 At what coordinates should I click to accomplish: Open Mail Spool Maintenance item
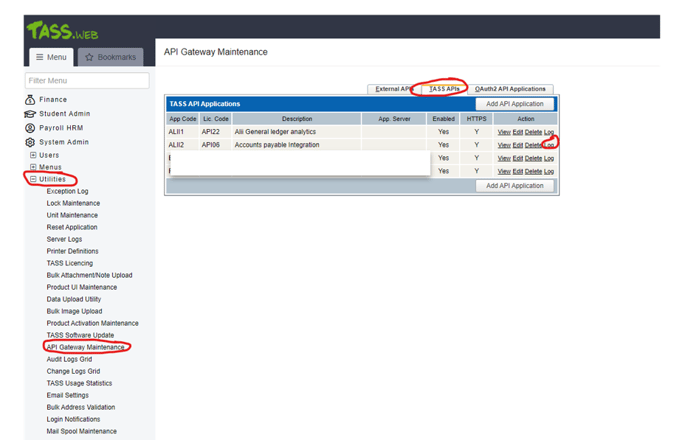(x=82, y=431)
